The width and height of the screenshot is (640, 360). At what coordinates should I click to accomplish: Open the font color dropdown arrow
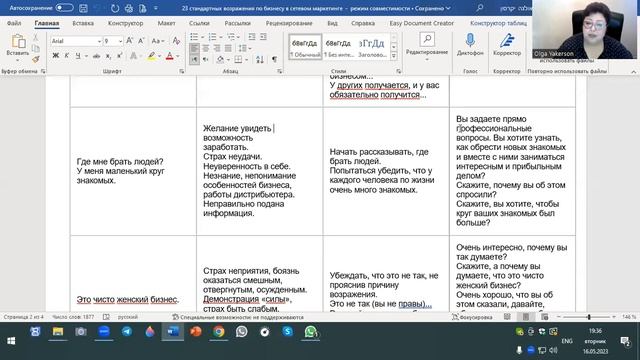pos(178,56)
